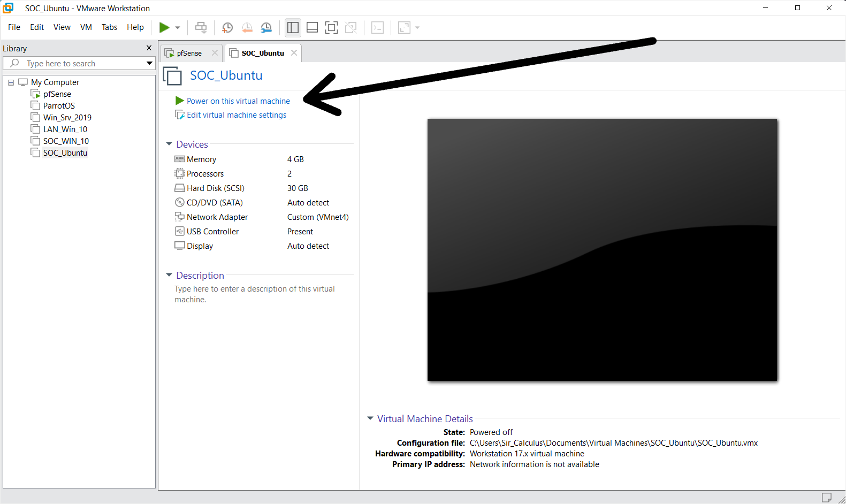Click the '30 GB' hard disk value
This screenshot has height=504, width=846.
pyautogui.click(x=298, y=188)
